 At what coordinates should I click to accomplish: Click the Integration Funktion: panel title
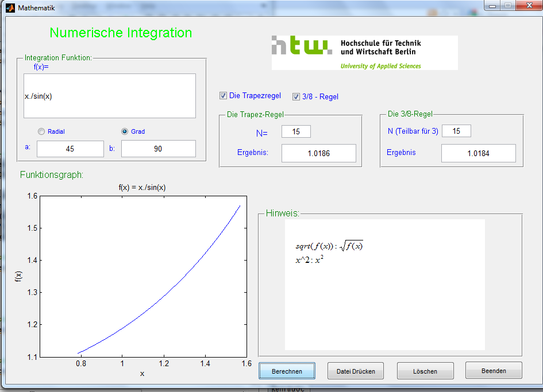pyautogui.click(x=58, y=58)
